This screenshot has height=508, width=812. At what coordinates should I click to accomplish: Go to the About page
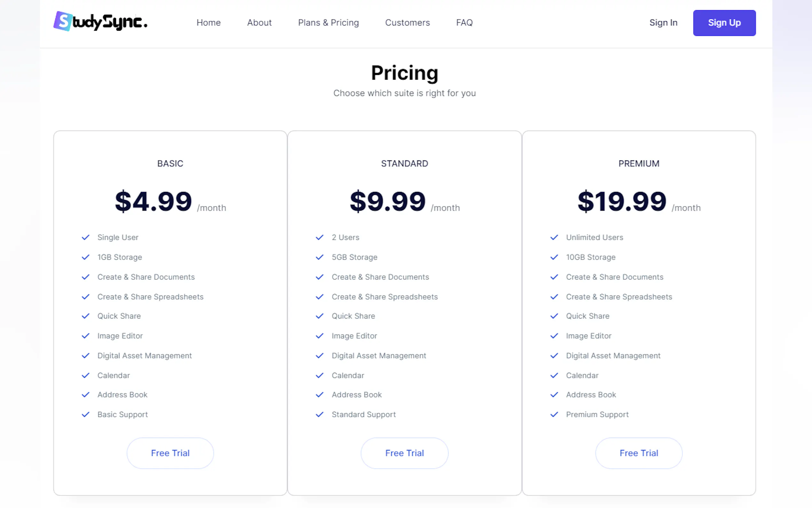click(259, 22)
